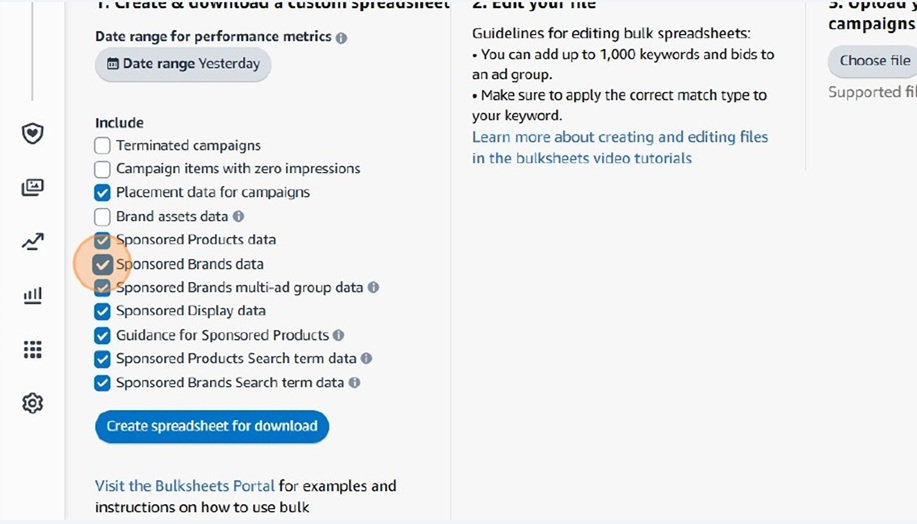
Task: Click info icon next to Guidance for Sponsored Products
Action: point(338,335)
